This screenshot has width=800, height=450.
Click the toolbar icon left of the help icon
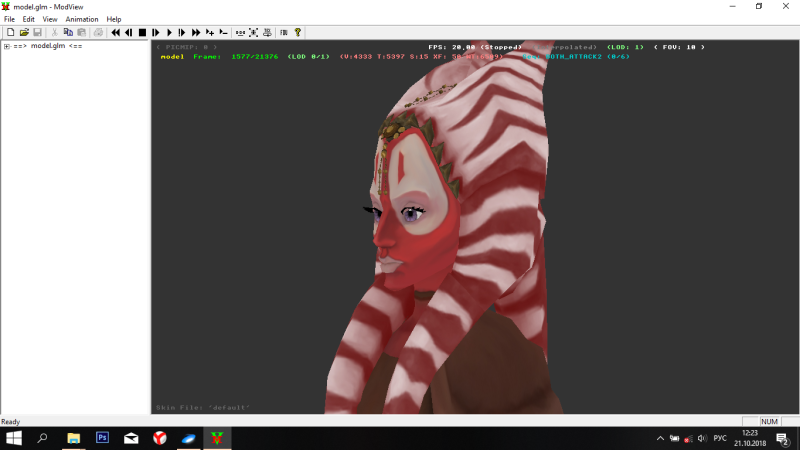point(284,32)
